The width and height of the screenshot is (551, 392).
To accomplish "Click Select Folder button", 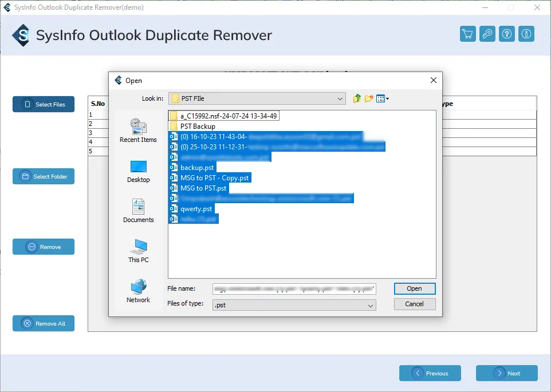I will tap(44, 176).
